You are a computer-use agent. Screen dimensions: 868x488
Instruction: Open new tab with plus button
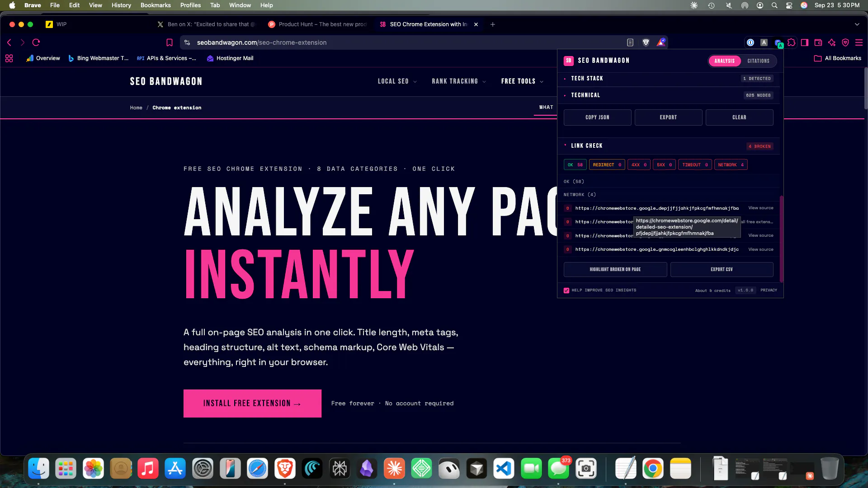[x=493, y=24]
